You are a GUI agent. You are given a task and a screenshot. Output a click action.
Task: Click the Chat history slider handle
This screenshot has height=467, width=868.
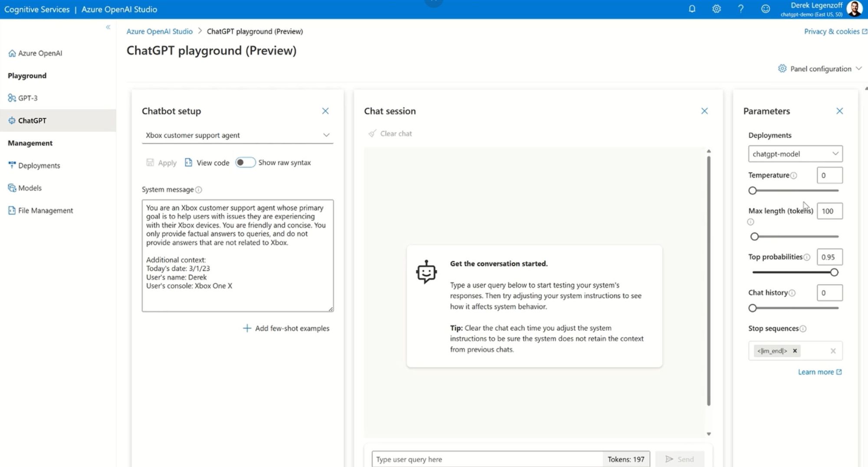tap(753, 308)
